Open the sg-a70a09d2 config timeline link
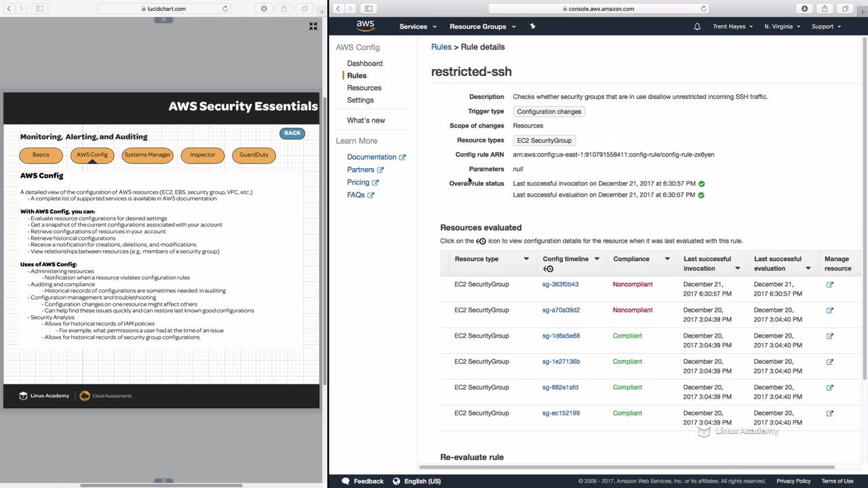Viewport: 868px width, 488px height. point(561,310)
